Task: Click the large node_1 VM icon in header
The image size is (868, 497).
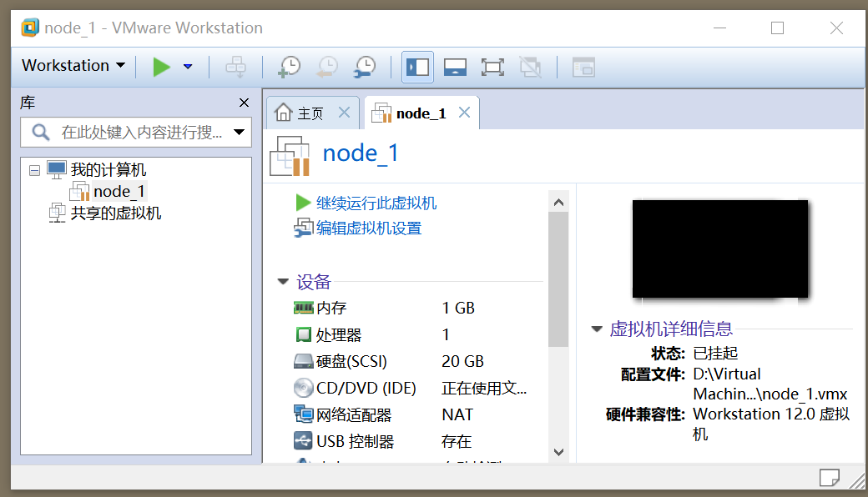Action: [290, 155]
